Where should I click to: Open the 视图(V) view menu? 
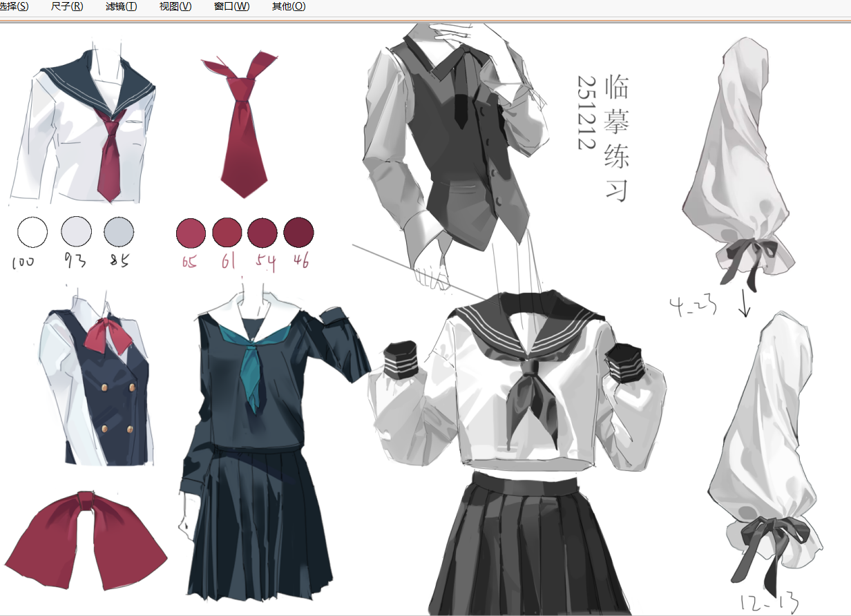click(x=175, y=6)
